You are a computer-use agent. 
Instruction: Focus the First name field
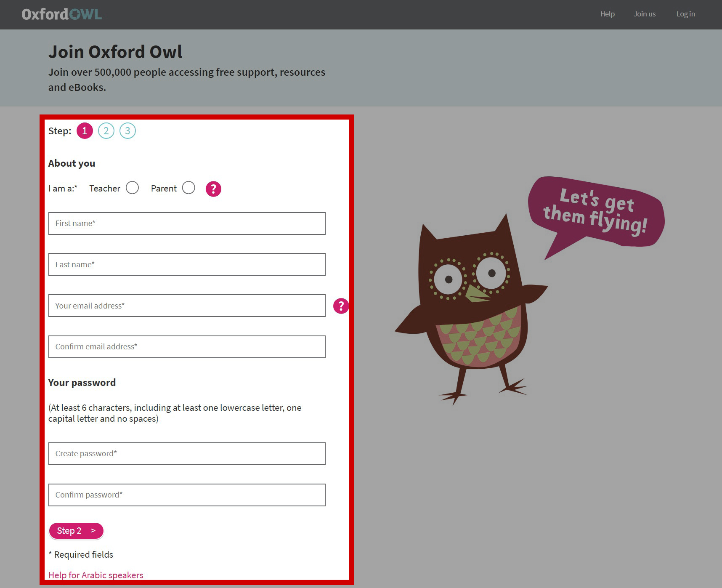pos(187,223)
